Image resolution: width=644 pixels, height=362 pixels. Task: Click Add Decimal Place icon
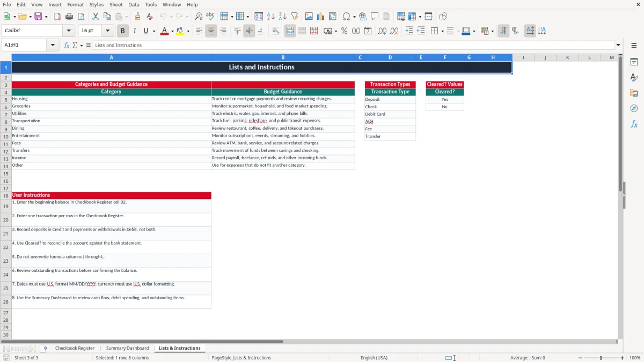(382, 31)
